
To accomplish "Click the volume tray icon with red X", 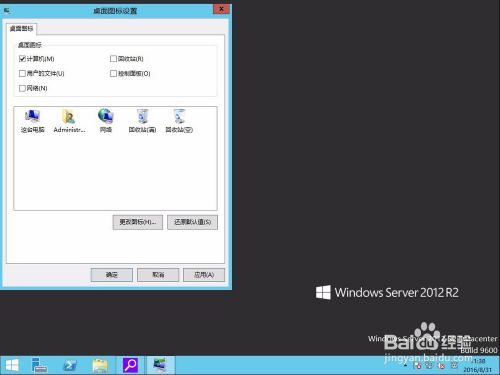I will [441, 366].
